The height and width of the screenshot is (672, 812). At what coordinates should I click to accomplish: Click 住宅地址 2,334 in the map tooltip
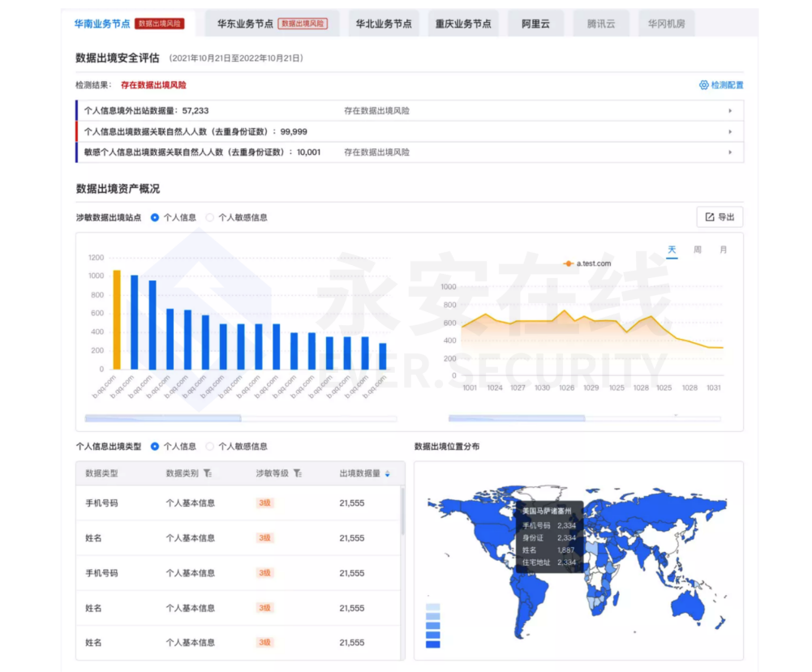click(x=549, y=563)
